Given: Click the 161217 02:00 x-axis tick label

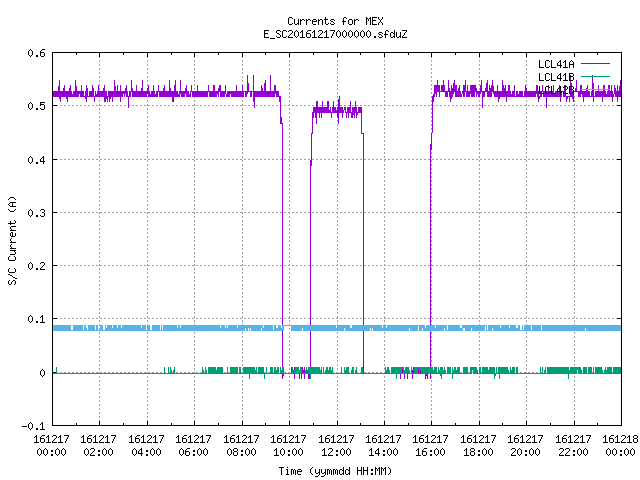Looking at the screenshot, I should (x=98, y=446).
